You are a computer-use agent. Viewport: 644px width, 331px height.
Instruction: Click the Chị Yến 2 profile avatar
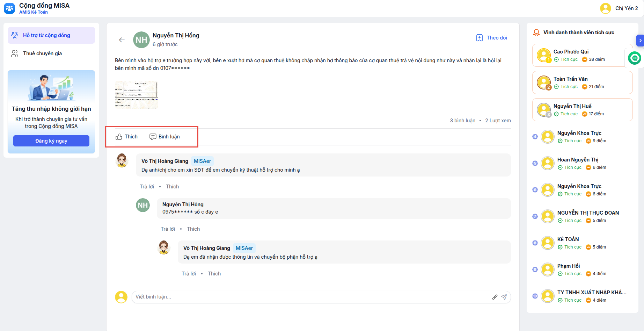coord(605,8)
